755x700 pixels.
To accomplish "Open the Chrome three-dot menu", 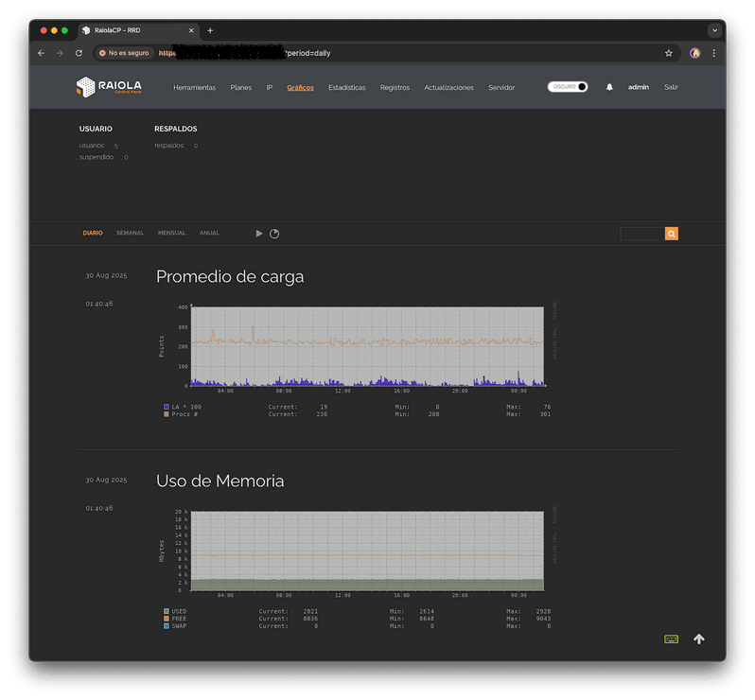I will [713, 53].
